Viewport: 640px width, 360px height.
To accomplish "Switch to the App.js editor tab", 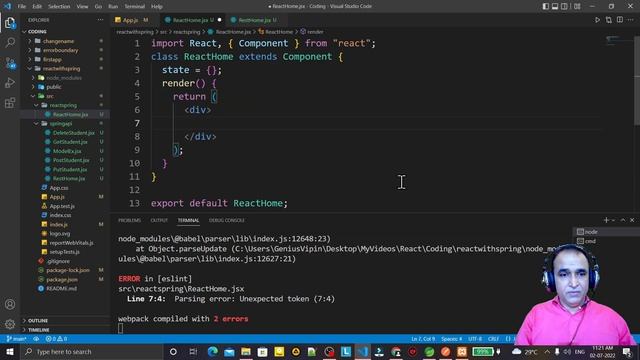I will [131, 20].
